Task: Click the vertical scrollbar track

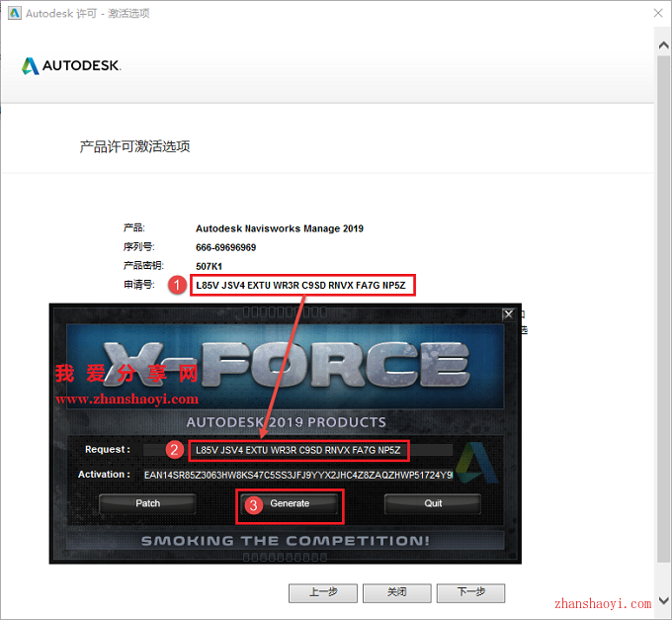Action: (x=663, y=309)
